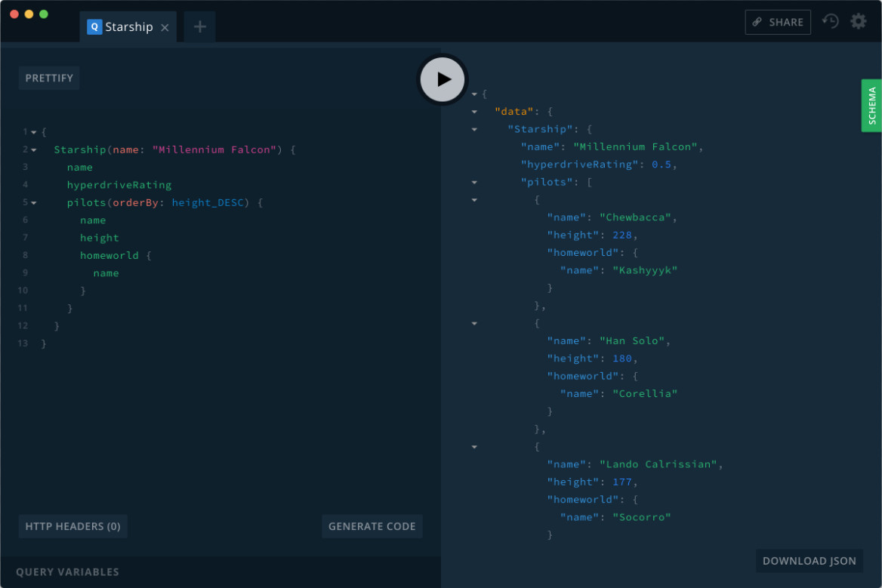The image size is (882, 588).
Task: Click line number 13 in the editor gutter
Action: (23, 343)
